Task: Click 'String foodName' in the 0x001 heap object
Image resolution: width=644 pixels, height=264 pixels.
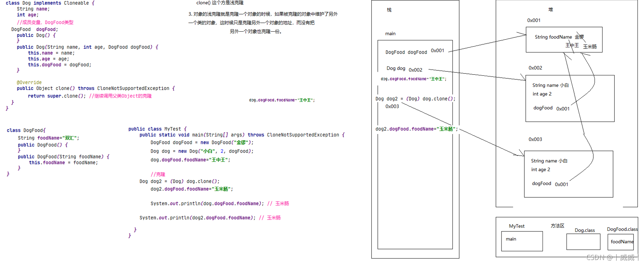Action: tap(553, 37)
